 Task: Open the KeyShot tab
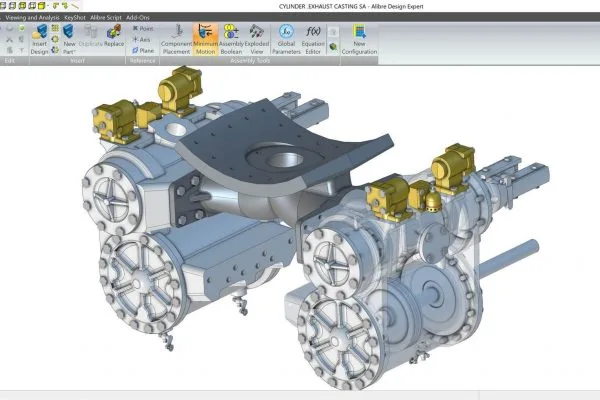(75, 18)
